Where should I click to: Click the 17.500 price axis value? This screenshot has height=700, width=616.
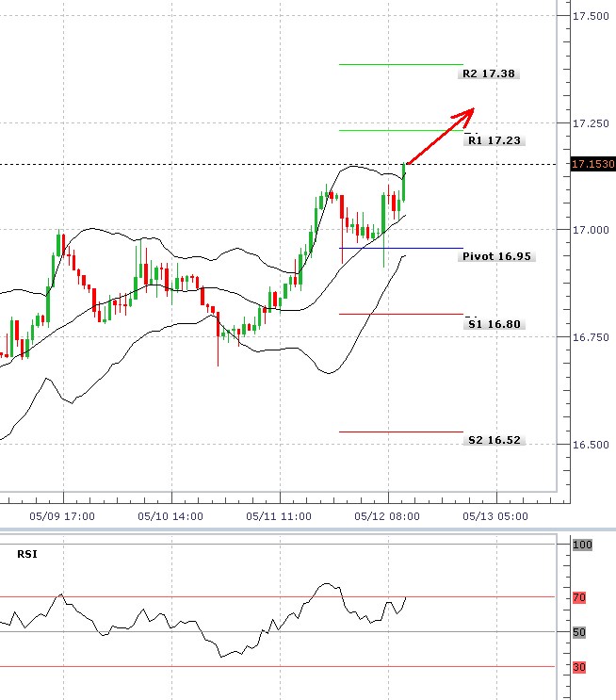[591, 16]
